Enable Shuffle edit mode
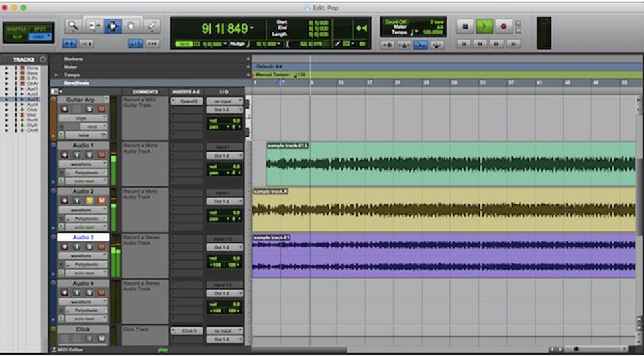This screenshot has width=644, height=356. [16, 29]
